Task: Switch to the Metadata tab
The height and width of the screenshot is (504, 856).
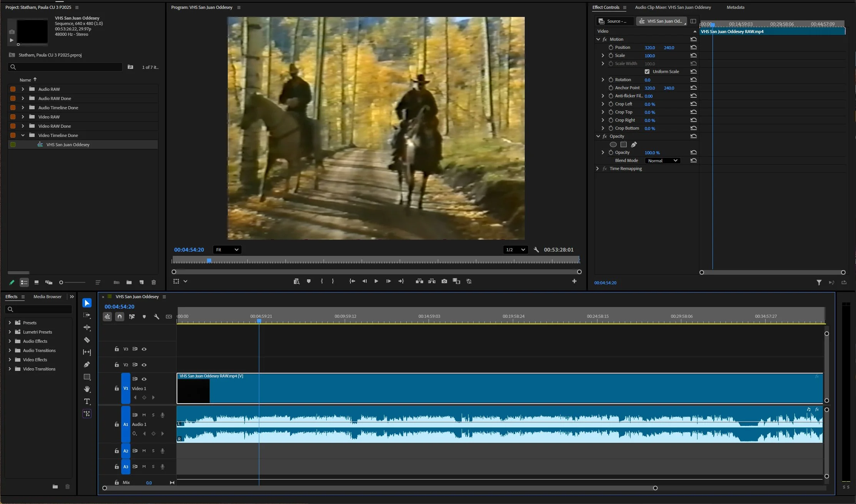Action: tap(735, 7)
